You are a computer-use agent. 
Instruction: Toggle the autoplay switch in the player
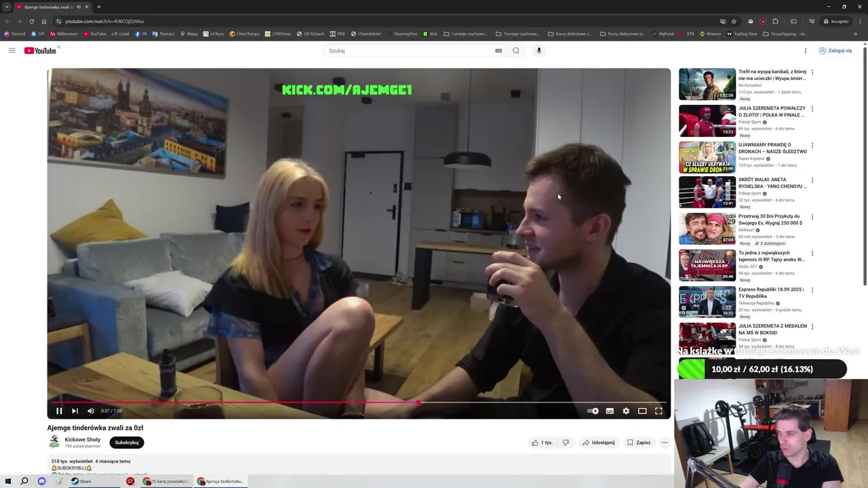(x=593, y=411)
